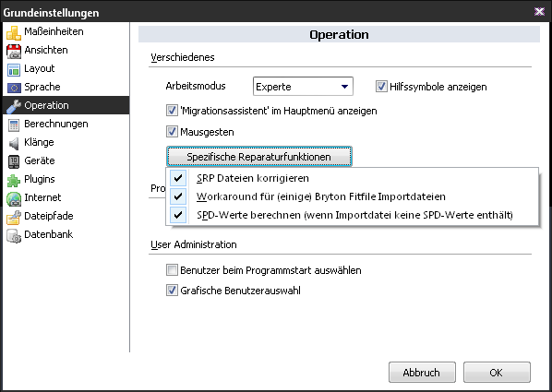Enable Benutzer beim Programmstart auswählen
Screen dimensions: 552x392
(x=172, y=270)
